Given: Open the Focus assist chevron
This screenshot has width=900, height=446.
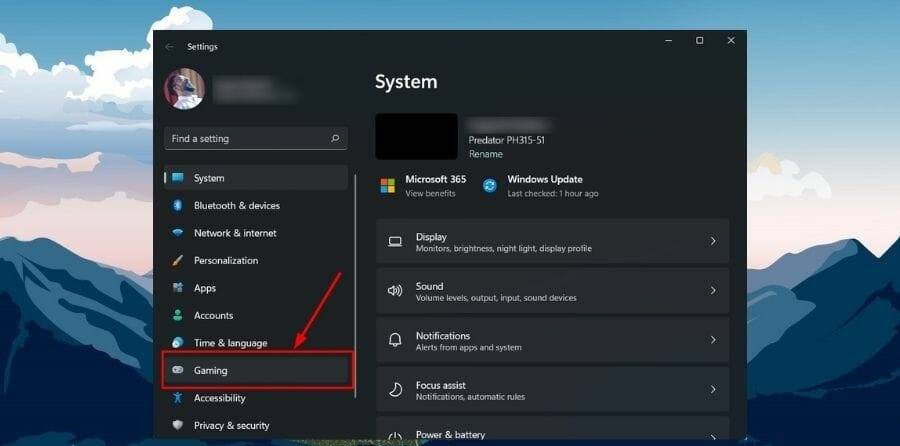Looking at the screenshot, I should click(713, 390).
